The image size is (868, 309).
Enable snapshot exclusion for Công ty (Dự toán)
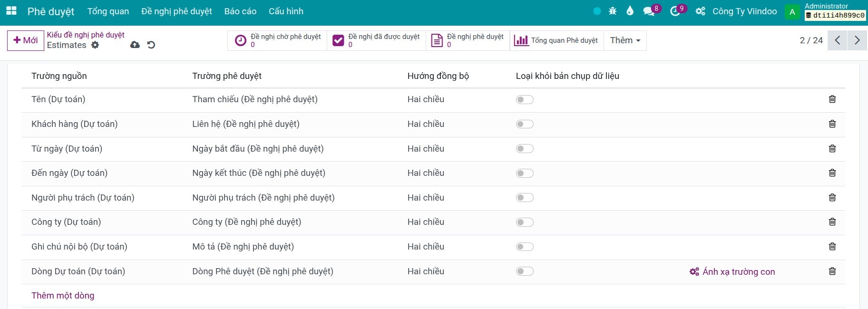tap(525, 222)
